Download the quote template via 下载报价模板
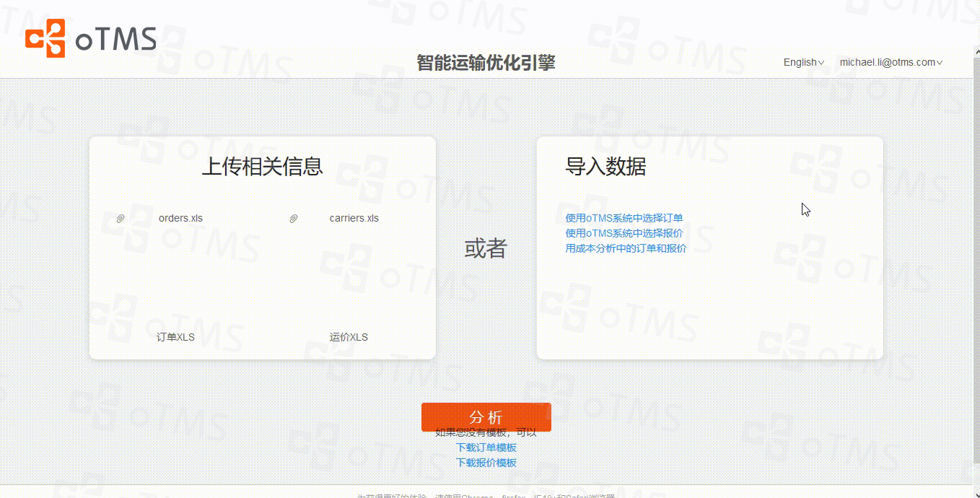This screenshot has width=980, height=498. pyautogui.click(x=486, y=463)
